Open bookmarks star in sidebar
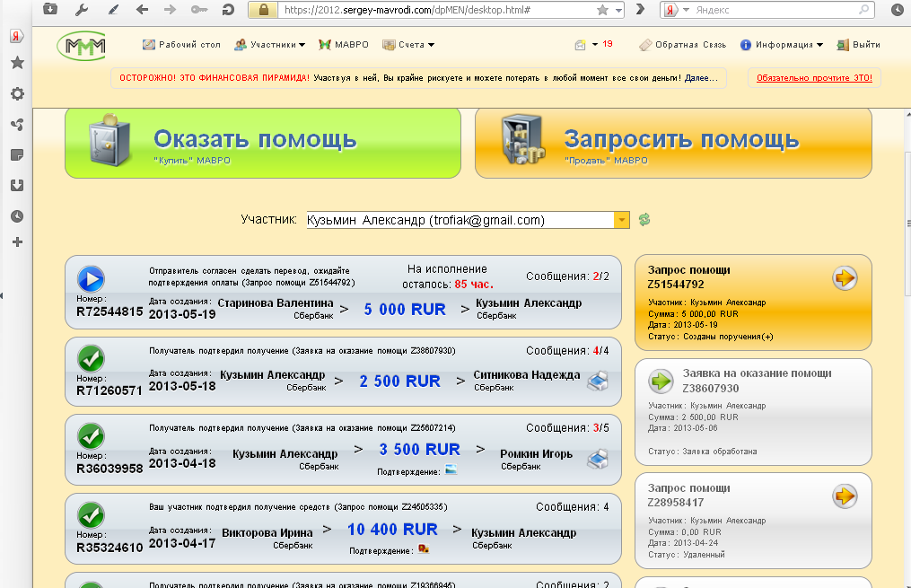This screenshot has width=911, height=588. click(x=17, y=63)
